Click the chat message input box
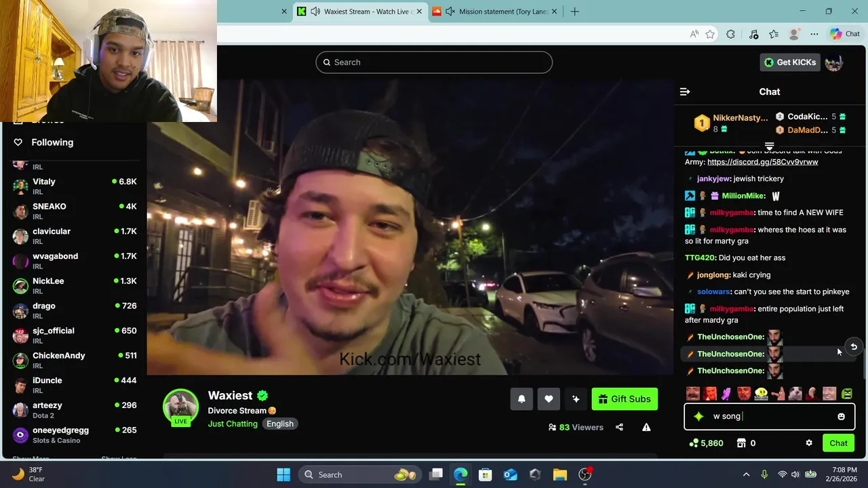 tap(770, 416)
